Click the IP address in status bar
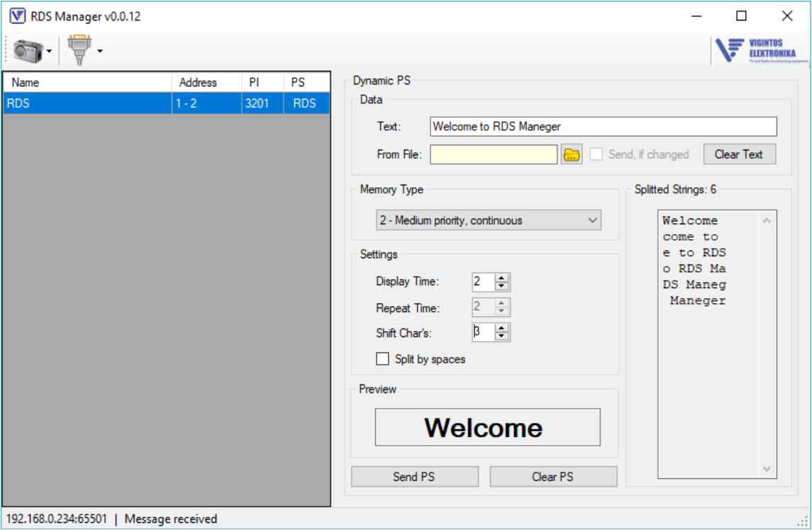 (57, 519)
